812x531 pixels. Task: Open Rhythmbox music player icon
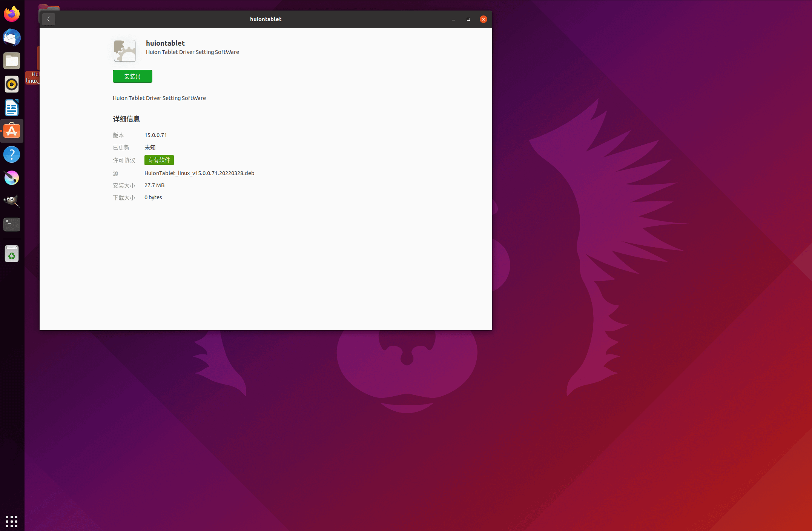12,84
